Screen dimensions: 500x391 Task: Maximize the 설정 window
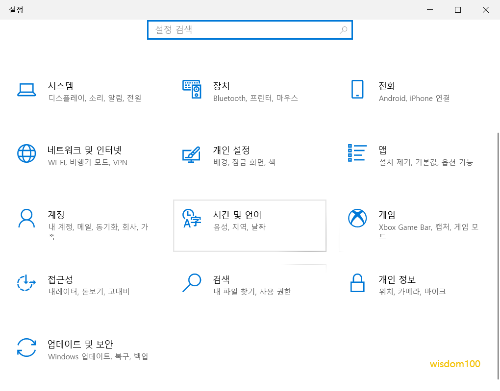click(458, 10)
